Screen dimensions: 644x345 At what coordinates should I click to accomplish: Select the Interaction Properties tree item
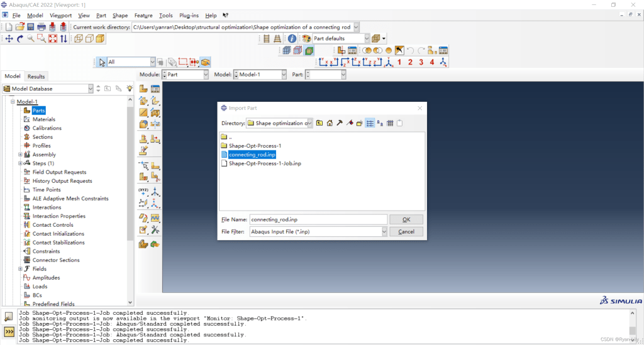coord(59,216)
